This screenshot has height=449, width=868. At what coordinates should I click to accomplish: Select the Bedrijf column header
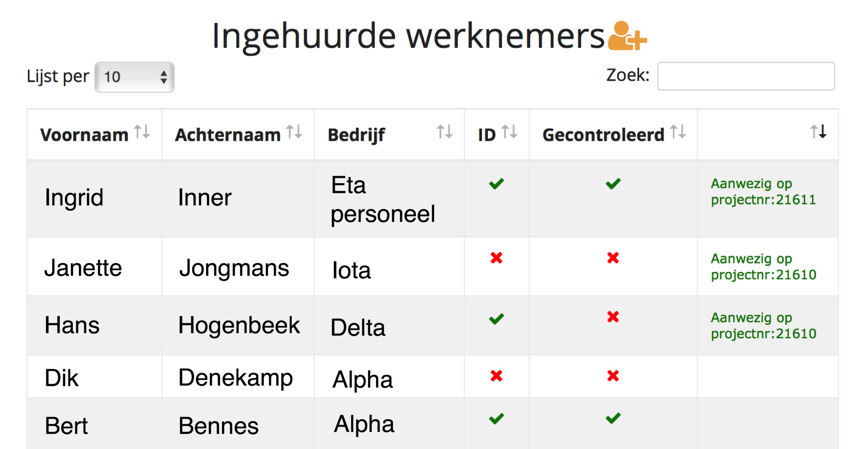356,134
